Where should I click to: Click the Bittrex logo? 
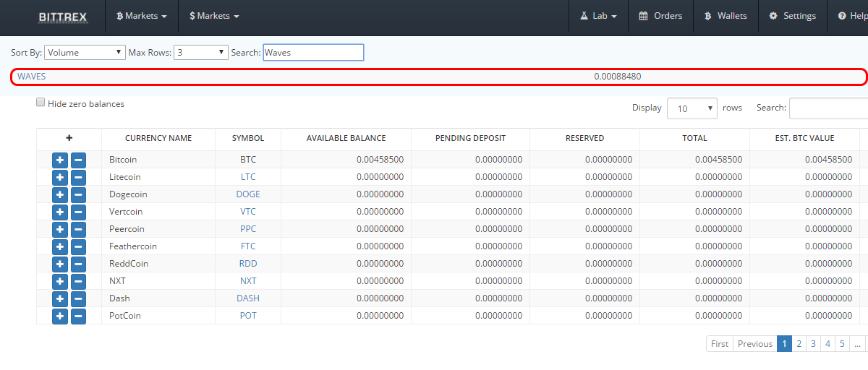(63, 17)
